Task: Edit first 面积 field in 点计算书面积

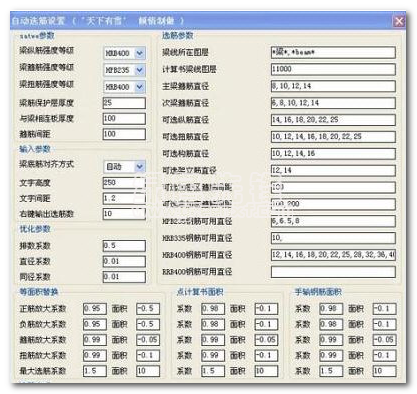Action: (x=266, y=309)
